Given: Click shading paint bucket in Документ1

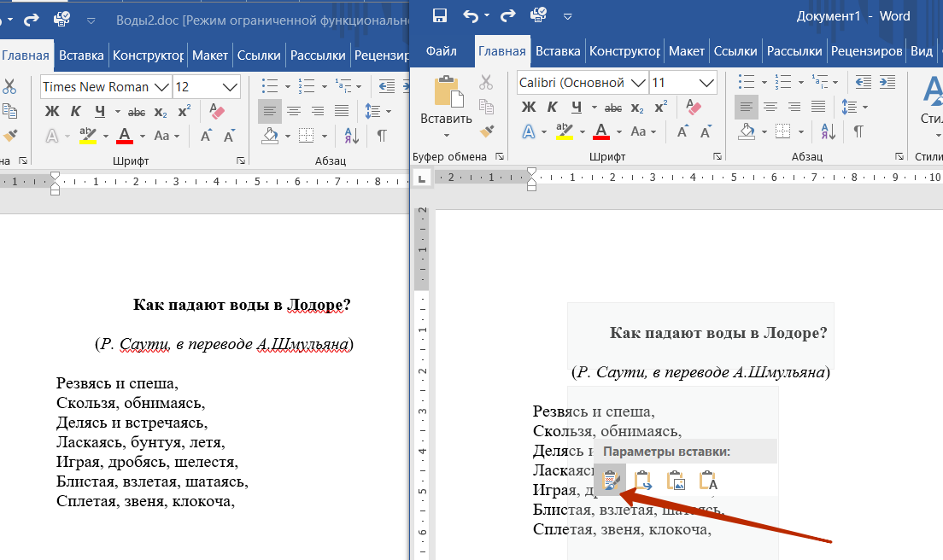Looking at the screenshot, I should (x=747, y=131).
